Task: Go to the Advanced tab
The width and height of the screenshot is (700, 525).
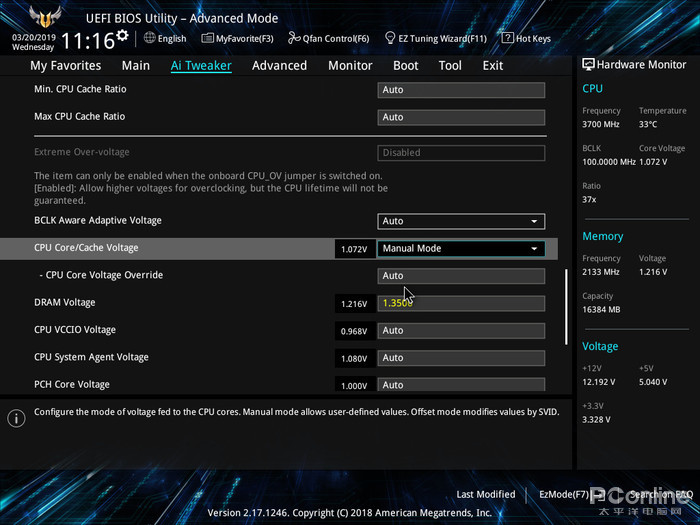Action: coord(279,66)
